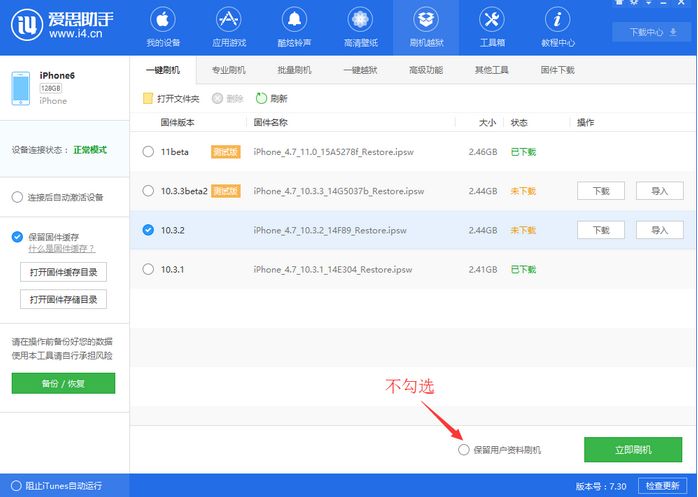Click the green 刷新 refresh toolbar item
The width and height of the screenshot is (698, 497).
tap(272, 98)
